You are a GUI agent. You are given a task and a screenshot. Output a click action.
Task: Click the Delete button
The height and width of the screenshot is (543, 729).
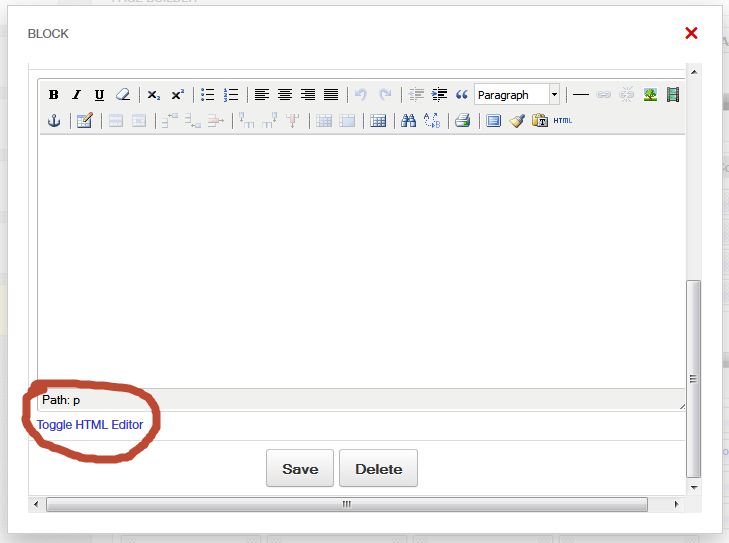click(378, 468)
